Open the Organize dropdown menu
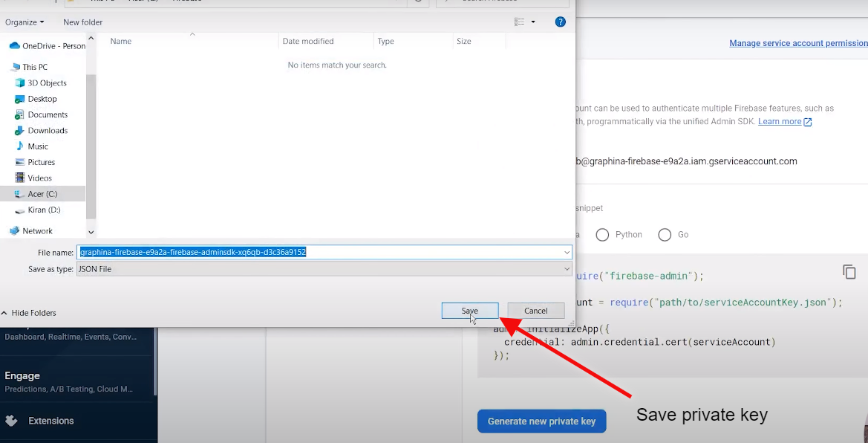 point(25,22)
